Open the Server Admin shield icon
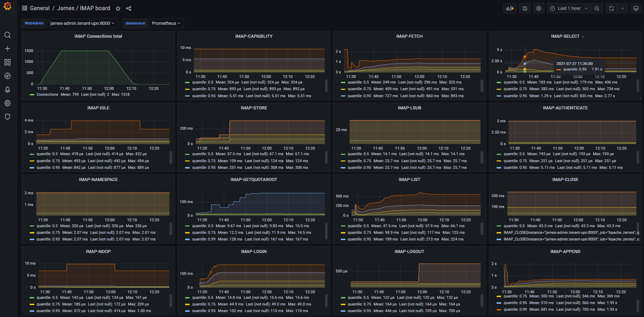Screen dimensions: 644x317 tap(7, 117)
